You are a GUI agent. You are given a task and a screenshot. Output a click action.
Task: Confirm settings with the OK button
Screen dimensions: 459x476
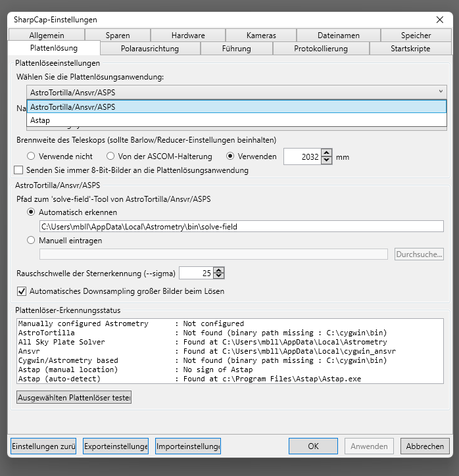pyautogui.click(x=313, y=446)
